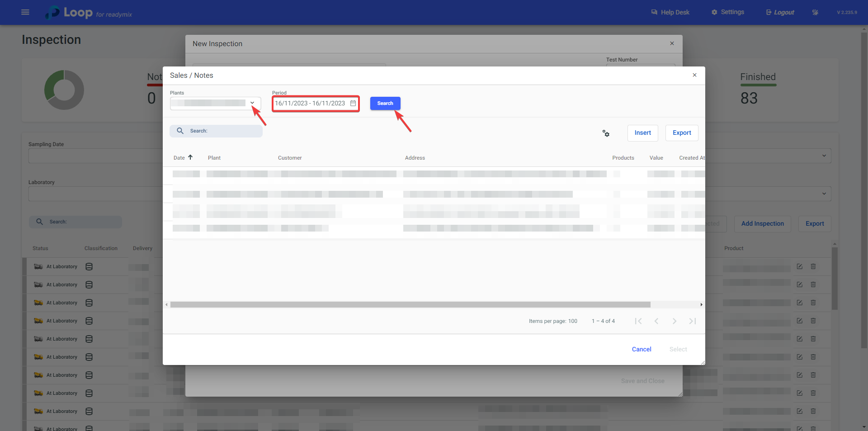The image size is (868, 431).
Task: Click the Date column sort arrow
Action: point(190,157)
